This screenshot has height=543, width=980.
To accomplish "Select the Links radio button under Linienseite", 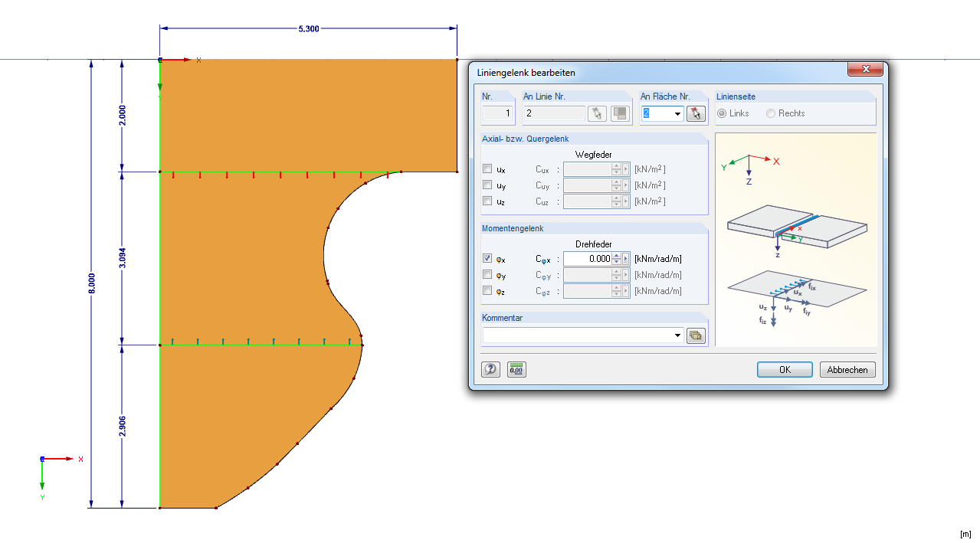I will pyautogui.click(x=721, y=113).
